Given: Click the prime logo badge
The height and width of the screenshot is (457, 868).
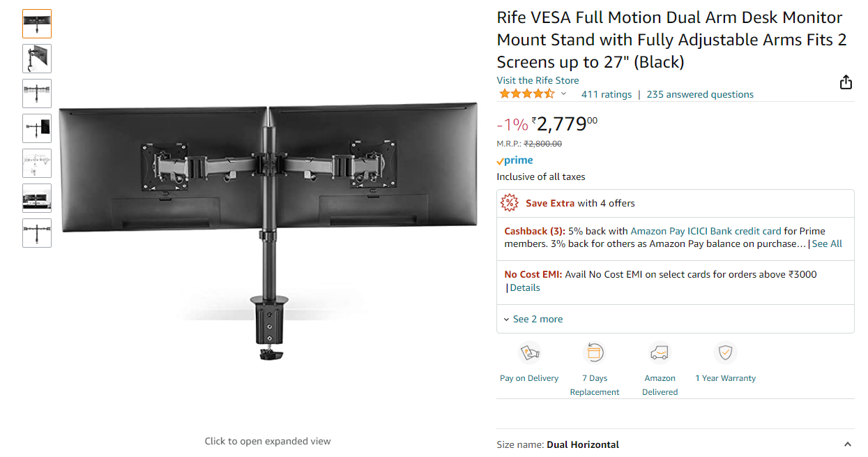Looking at the screenshot, I should 515,160.
